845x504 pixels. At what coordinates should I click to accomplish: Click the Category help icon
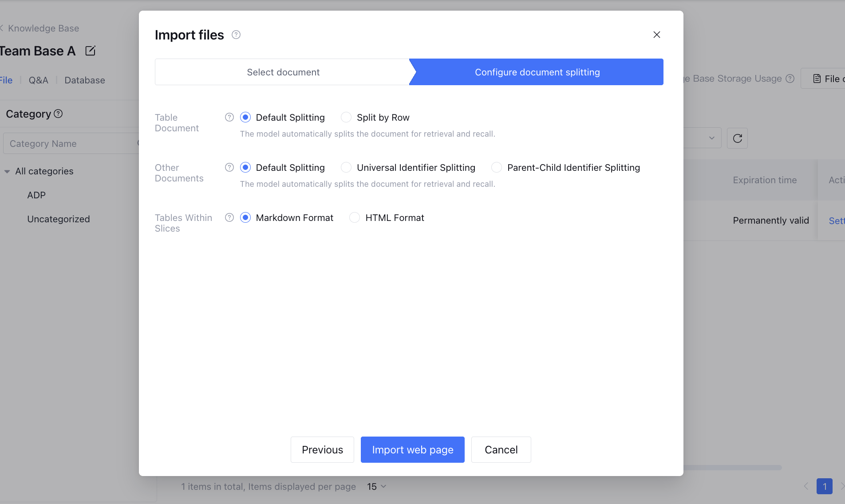58,114
